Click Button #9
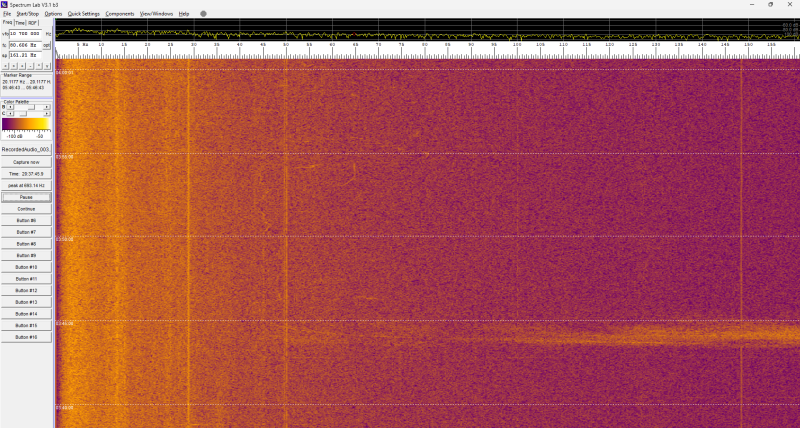Screen dimensions: 800x428 click(x=26, y=256)
